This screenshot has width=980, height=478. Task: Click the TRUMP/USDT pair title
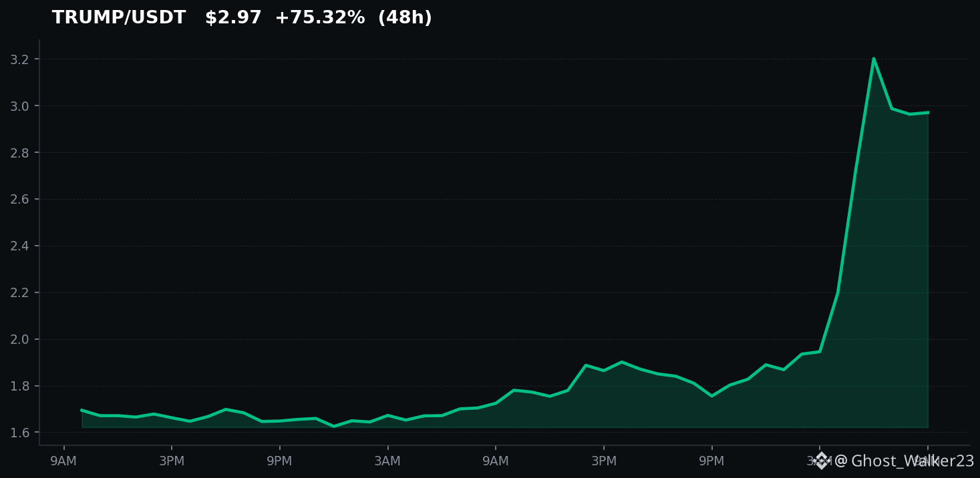[119, 18]
